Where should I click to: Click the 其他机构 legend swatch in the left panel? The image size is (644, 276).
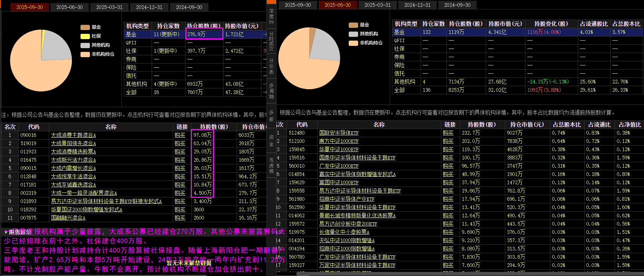coord(85,45)
